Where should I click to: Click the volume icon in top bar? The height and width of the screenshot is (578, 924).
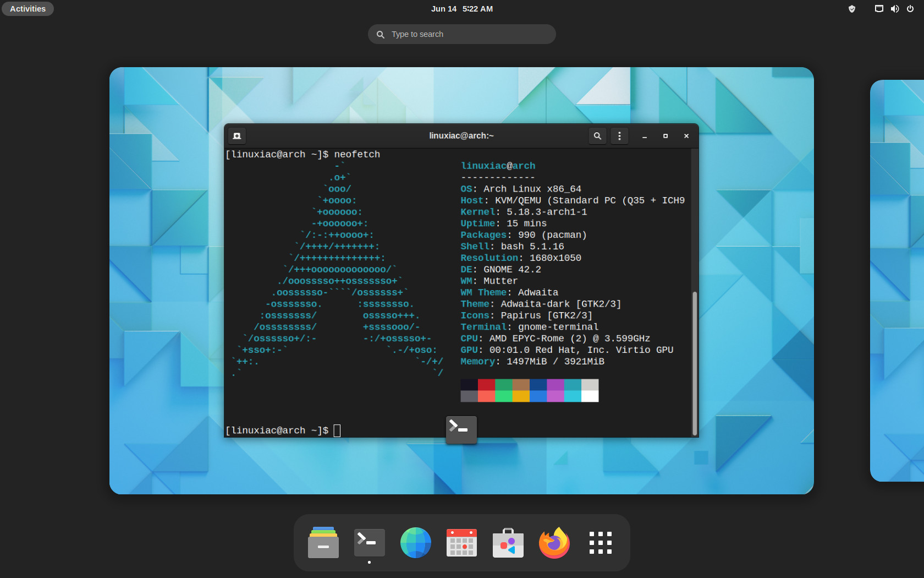click(x=895, y=9)
